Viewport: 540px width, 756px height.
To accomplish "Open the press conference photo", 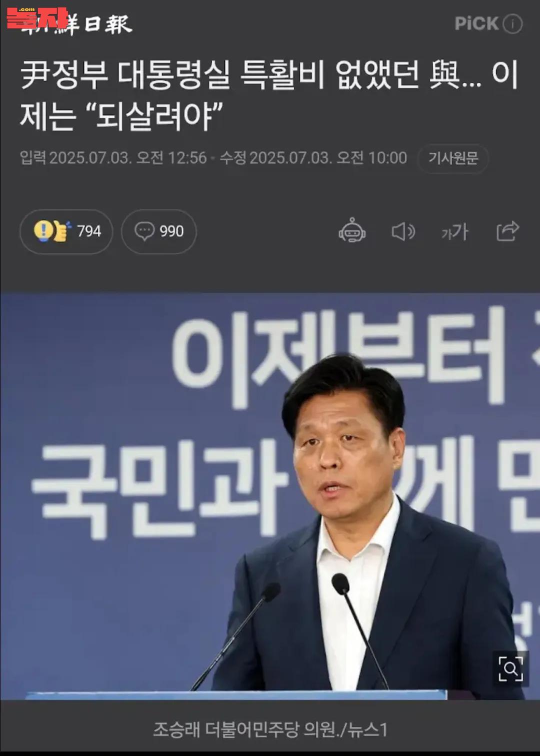I will pyautogui.click(x=270, y=495).
